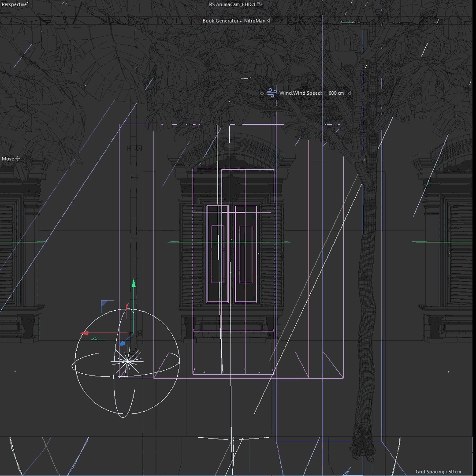Click the small red plane handle near green axis
The width and height of the screenshot is (476, 476).
tap(127, 307)
